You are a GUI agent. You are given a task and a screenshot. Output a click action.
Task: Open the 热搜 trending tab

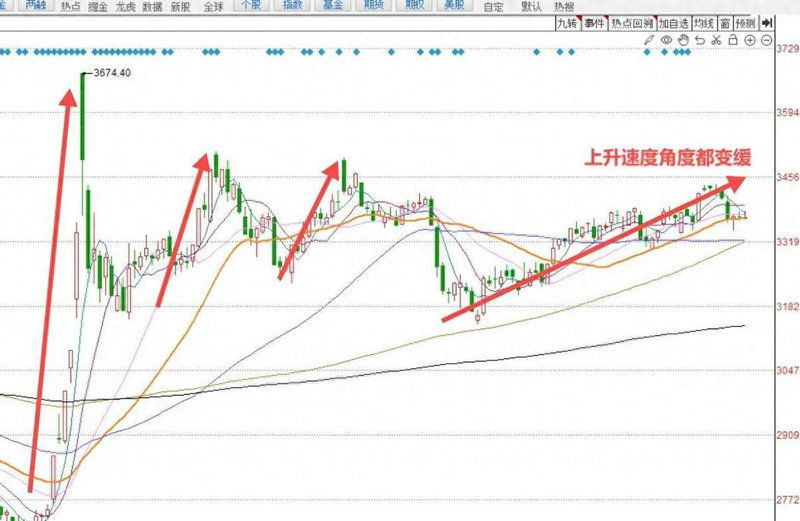(x=564, y=7)
